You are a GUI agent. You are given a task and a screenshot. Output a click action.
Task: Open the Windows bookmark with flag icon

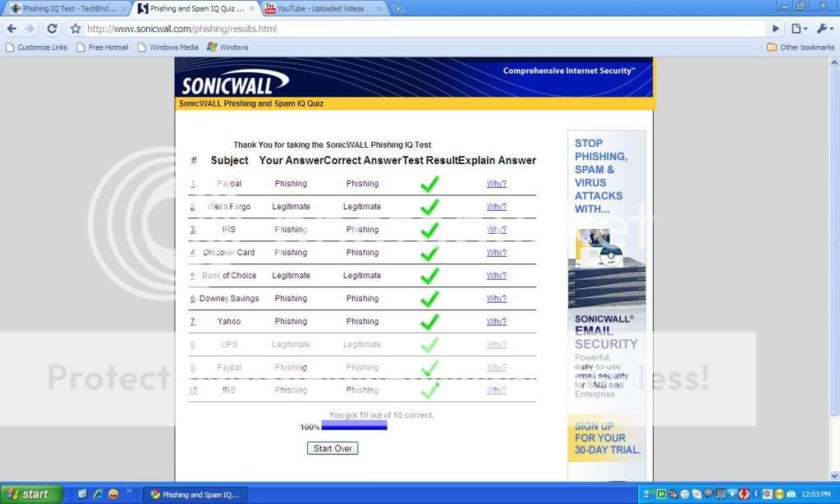pyautogui.click(x=227, y=47)
